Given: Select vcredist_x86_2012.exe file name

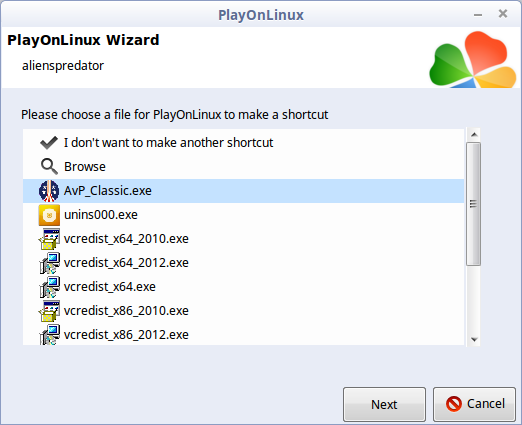Looking at the screenshot, I should point(126,335).
